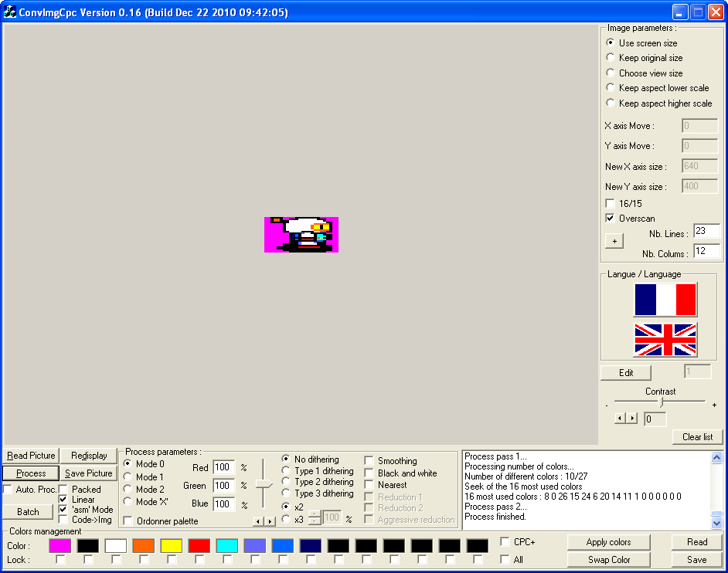The height and width of the screenshot is (573, 728).
Task: Click the plus button beside Nb. Lines
Action: 614,241
